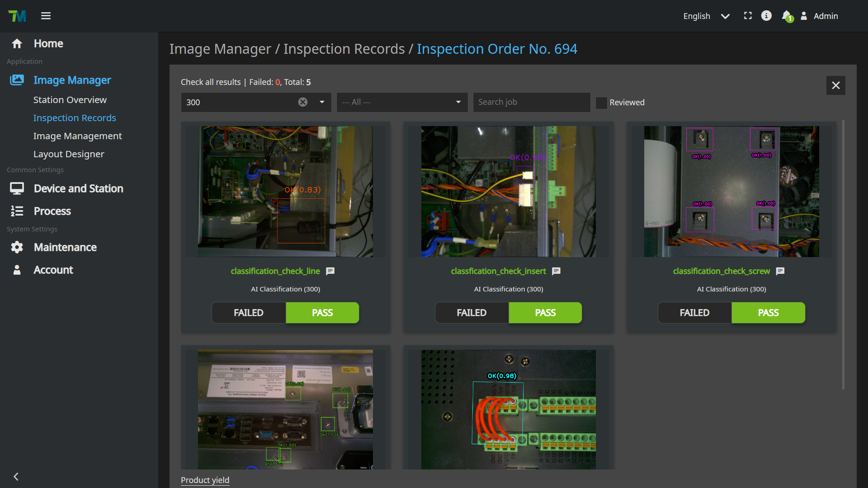Open comment icon for classification_check_line

tap(330, 271)
